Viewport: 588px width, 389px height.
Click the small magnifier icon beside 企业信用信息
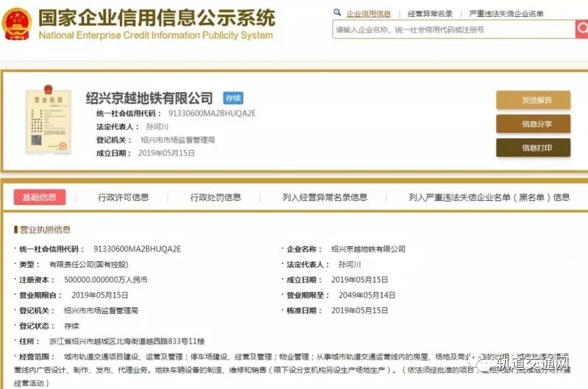[337, 13]
